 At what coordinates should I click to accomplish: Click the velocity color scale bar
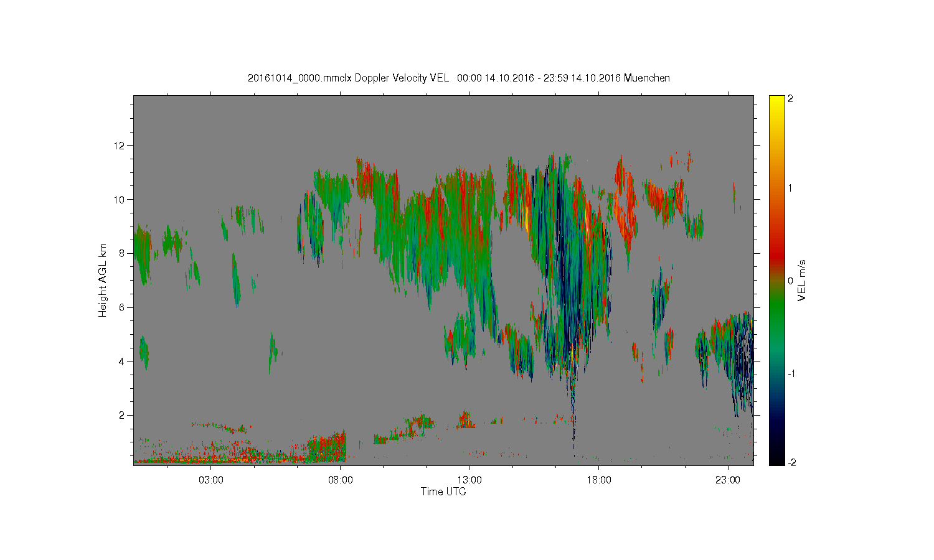click(776, 281)
